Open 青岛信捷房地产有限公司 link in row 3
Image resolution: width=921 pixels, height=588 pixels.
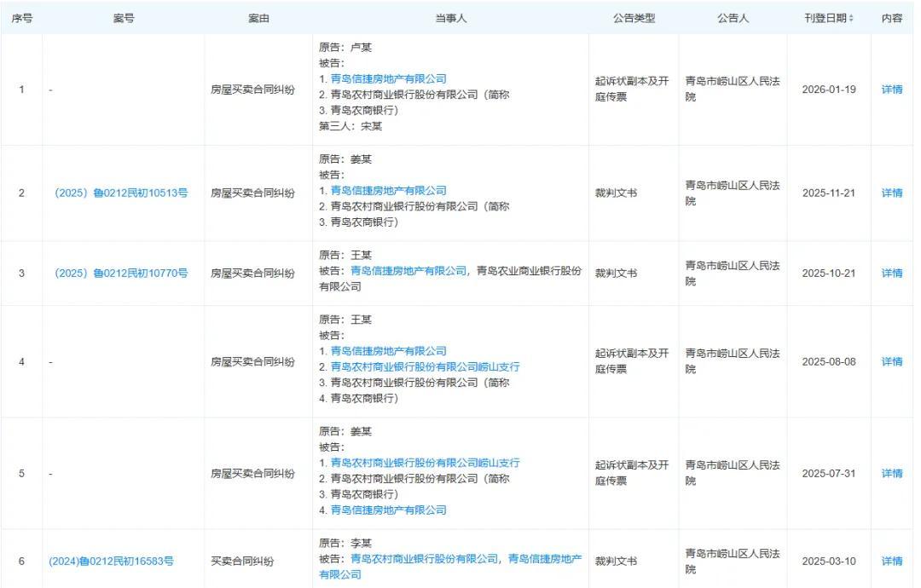pos(408,270)
